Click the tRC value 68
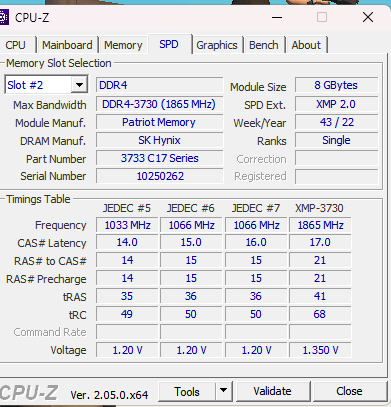391x407 pixels. tap(320, 314)
